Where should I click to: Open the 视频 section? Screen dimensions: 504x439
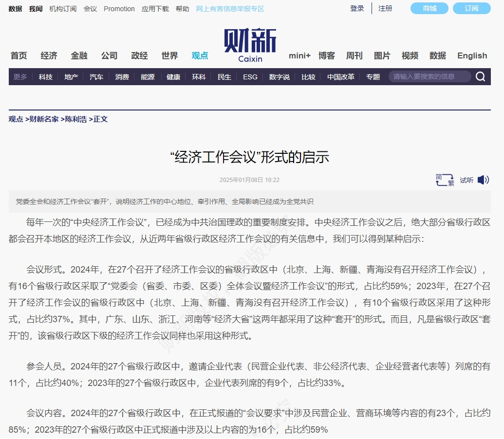(x=410, y=55)
